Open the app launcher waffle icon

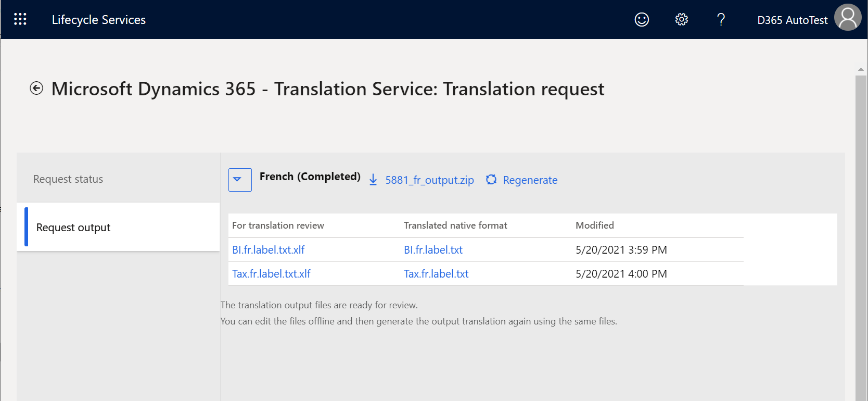click(20, 19)
